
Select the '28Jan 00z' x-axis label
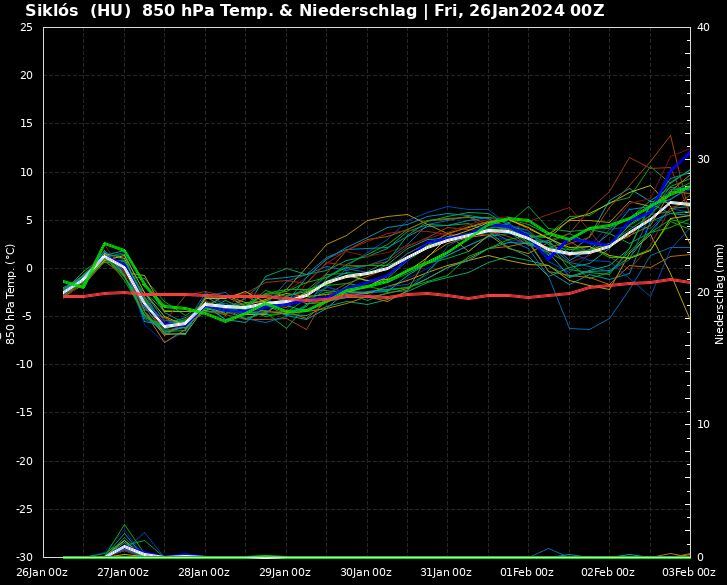204,572
